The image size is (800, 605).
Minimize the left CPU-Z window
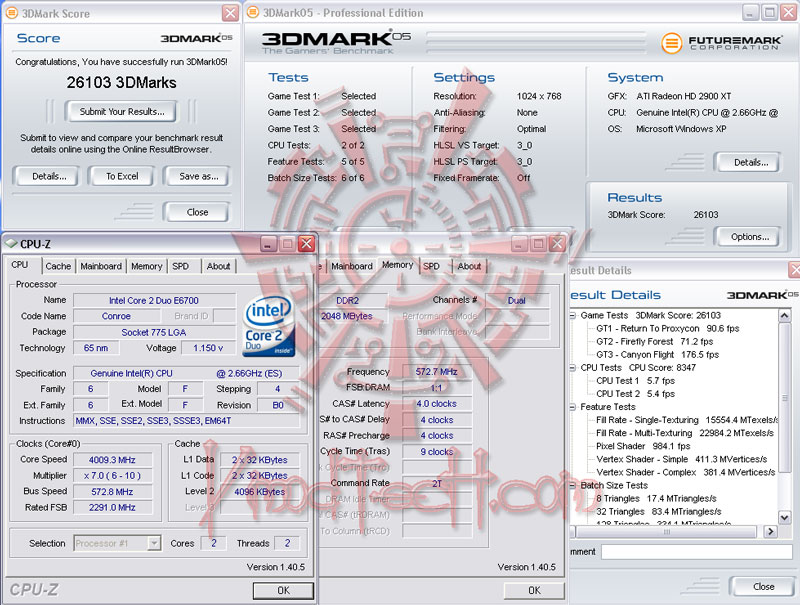[x=268, y=244]
